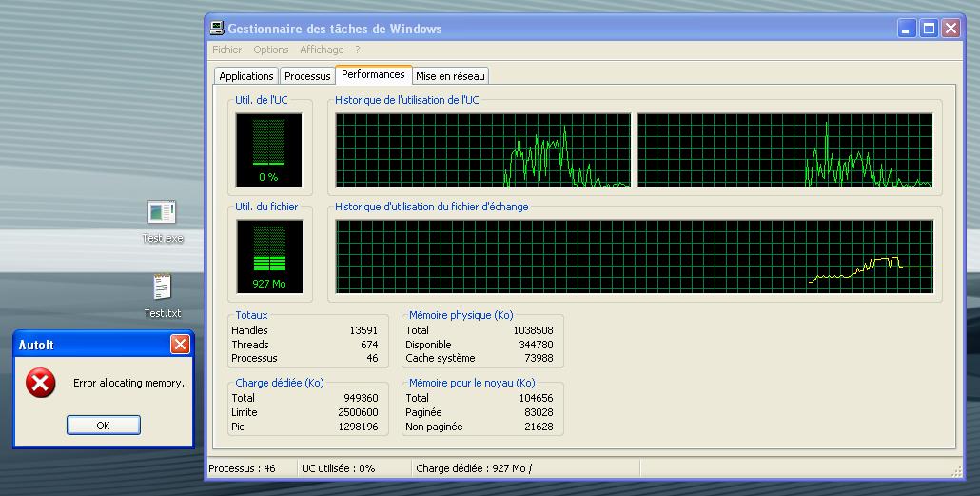
Task: Open the Affichage menu
Action: (322, 50)
